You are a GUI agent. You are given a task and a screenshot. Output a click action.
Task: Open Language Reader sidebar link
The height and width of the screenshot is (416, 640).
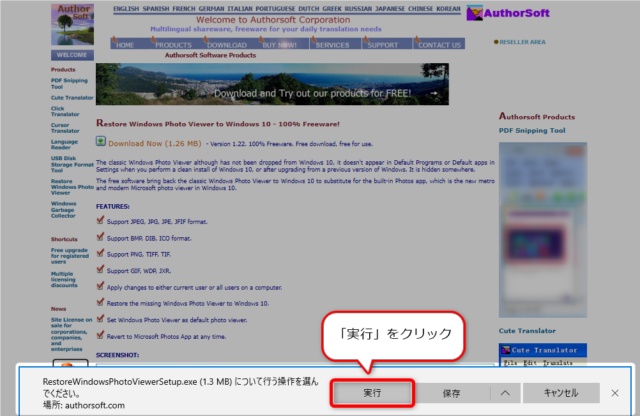(64, 145)
